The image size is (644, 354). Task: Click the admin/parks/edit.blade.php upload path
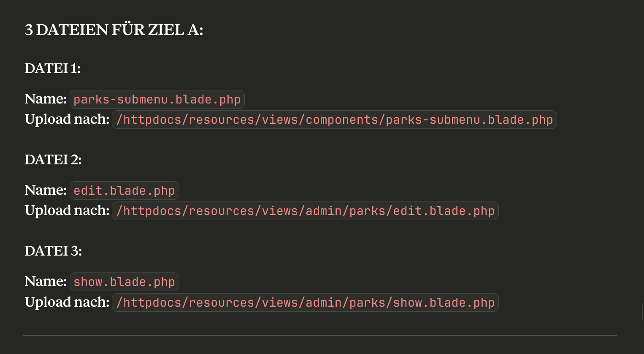pos(305,211)
